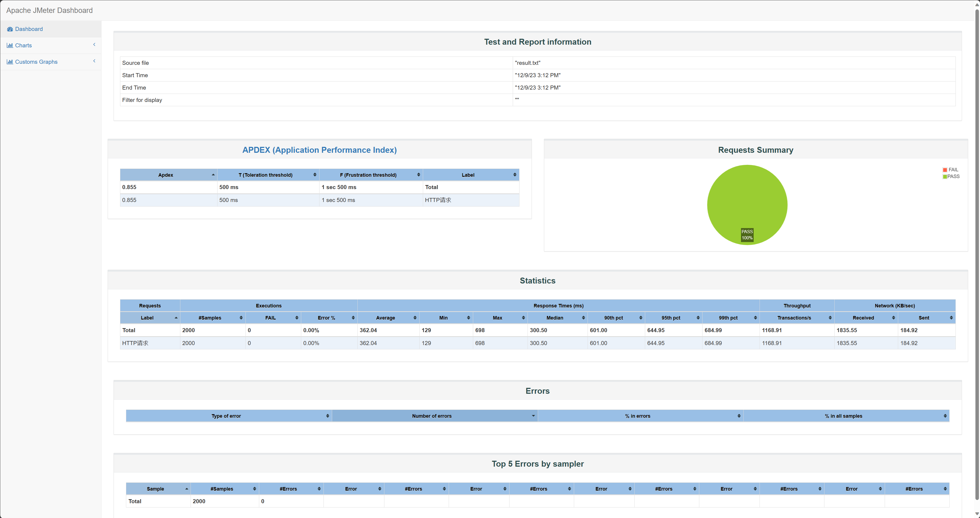Click sort arrows next to Transactions/s
Viewport: 980px width, 518px height.
tap(830, 318)
